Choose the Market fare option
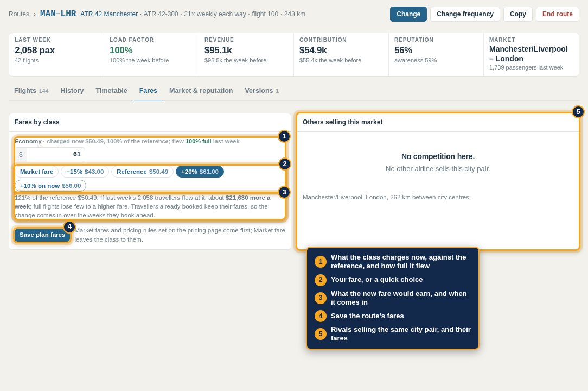Screen dimensions: 588x391 [x=36, y=172]
